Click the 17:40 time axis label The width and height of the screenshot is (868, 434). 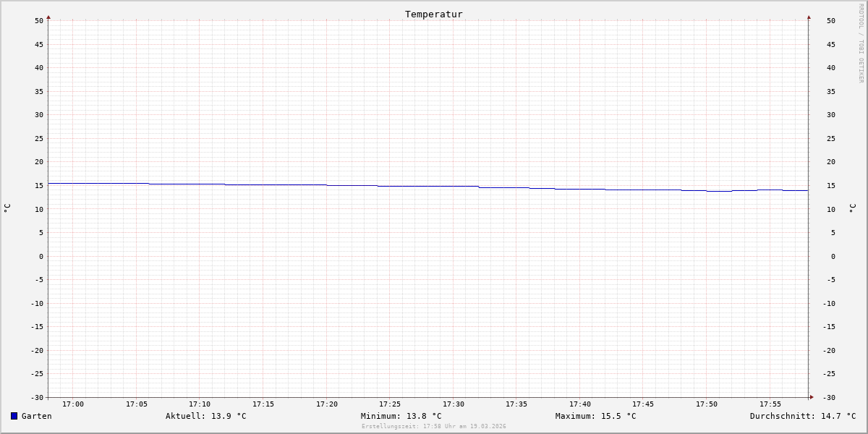click(580, 404)
